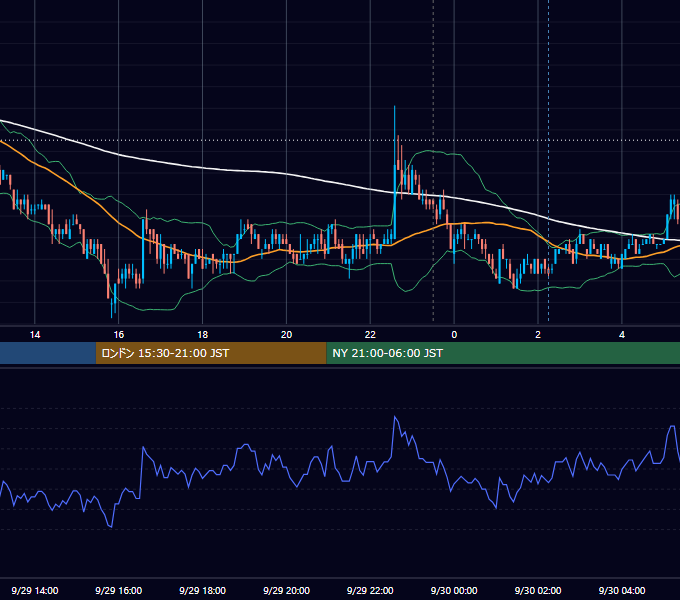Click the oscillator trough near 9/29 16:00
The width and height of the screenshot is (680, 600).
pyautogui.click(x=111, y=527)
